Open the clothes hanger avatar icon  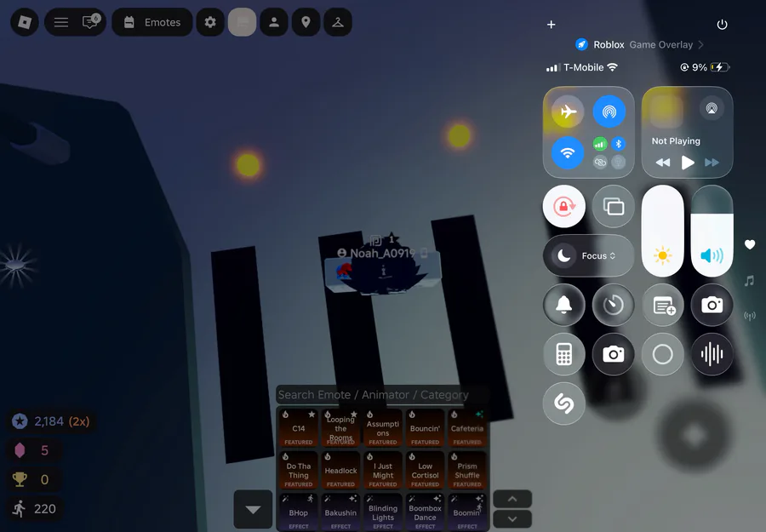tap(338, 22)
